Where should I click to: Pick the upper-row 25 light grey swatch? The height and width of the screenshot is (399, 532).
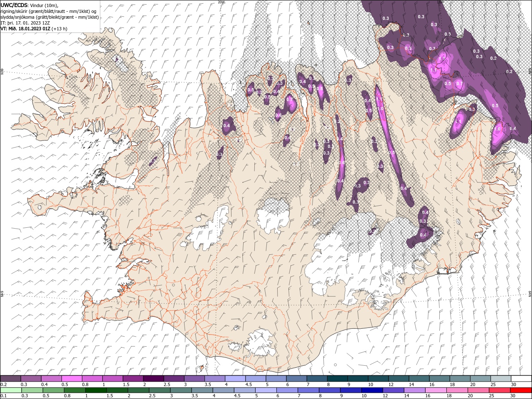(x=501, y=378)
